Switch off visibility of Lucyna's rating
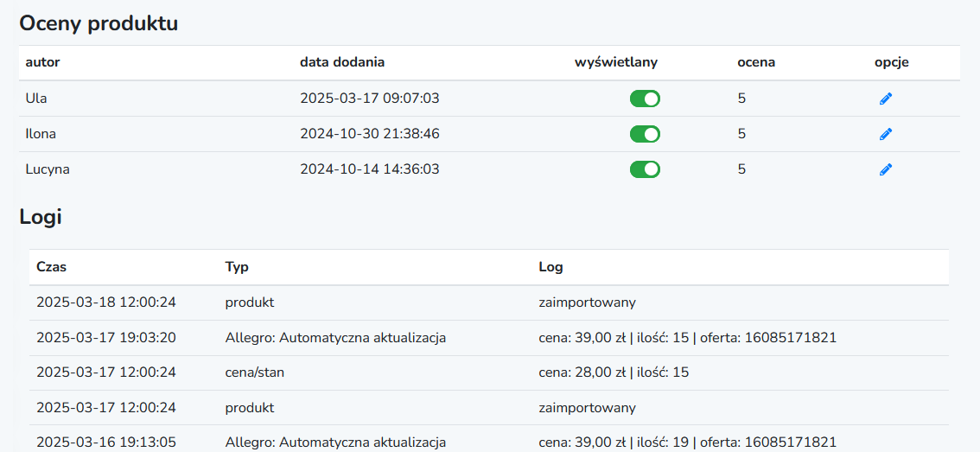 point(645,169)
